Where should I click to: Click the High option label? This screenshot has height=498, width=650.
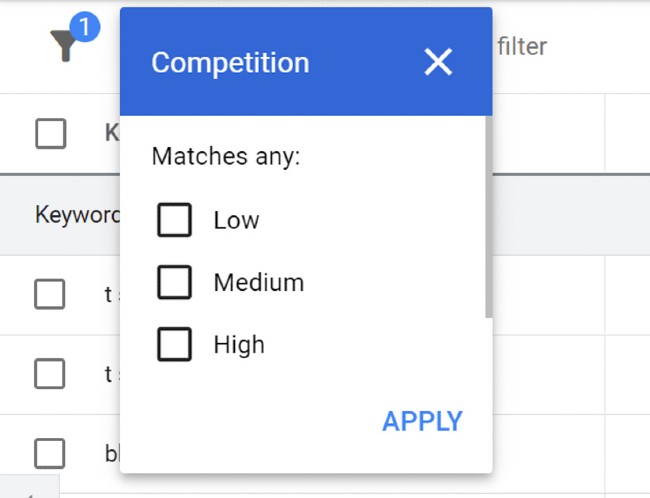[239, 345]
